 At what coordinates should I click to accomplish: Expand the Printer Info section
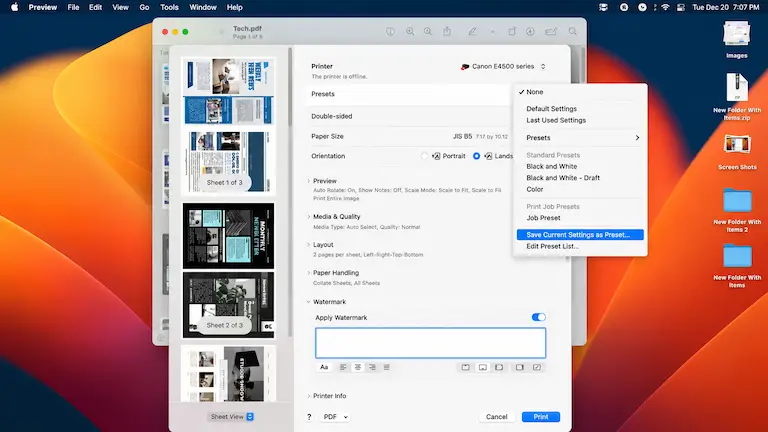309,396
